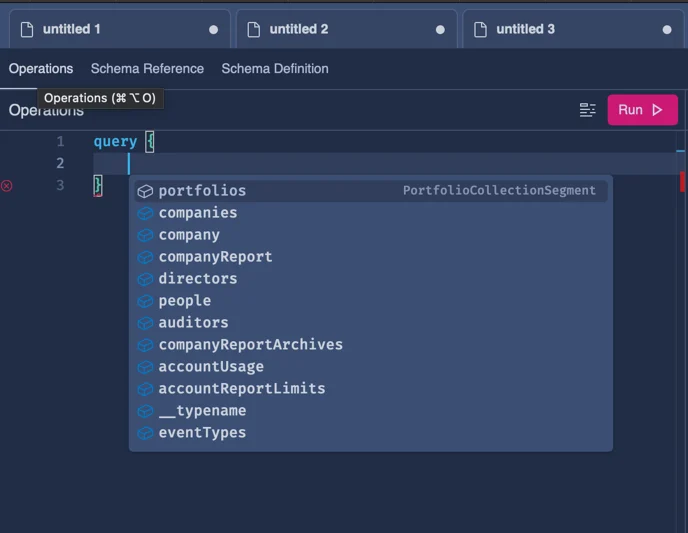Switch to the Schema Reference tab
The height and width of the screenshot is (533, 688).
click(147, 69)
